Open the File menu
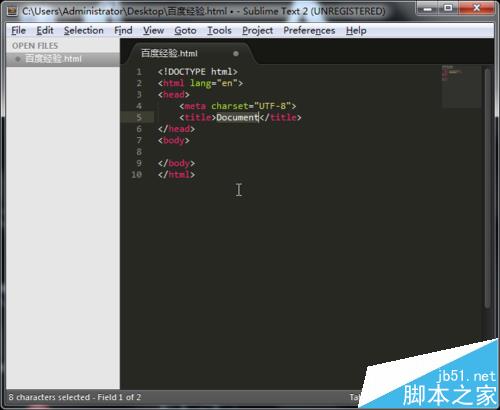 click(18, 31)
